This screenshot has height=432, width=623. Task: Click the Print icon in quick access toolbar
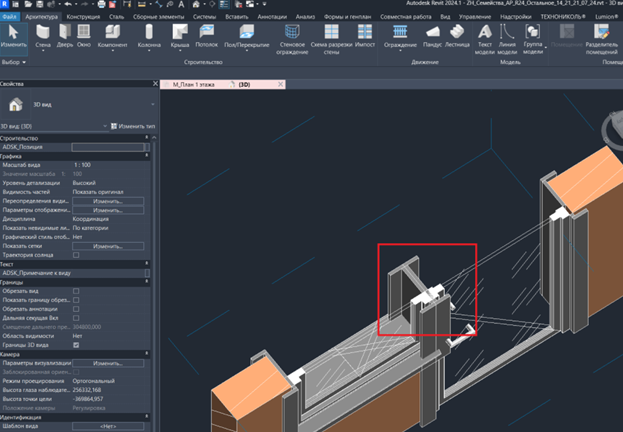(x=101, y=4)
